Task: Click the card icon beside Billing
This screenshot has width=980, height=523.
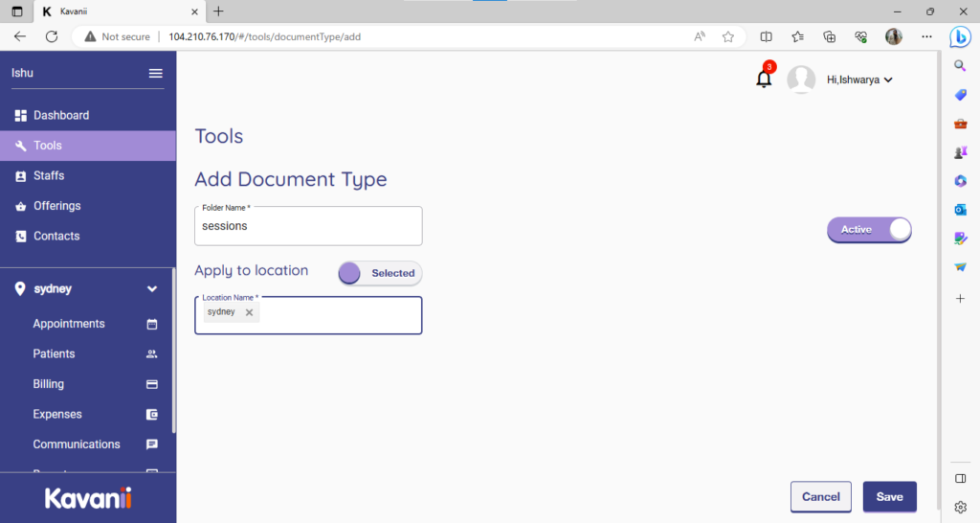Action: [x=151, y=384]
